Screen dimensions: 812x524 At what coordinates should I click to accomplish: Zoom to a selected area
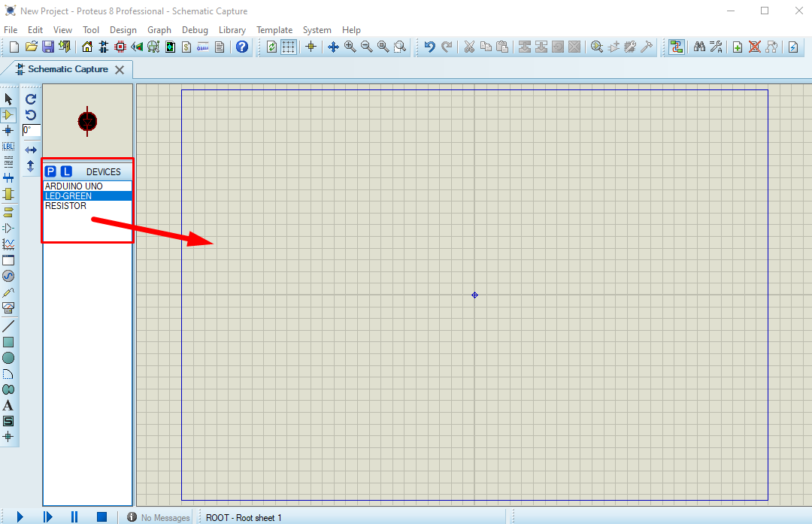pos(400,47)
